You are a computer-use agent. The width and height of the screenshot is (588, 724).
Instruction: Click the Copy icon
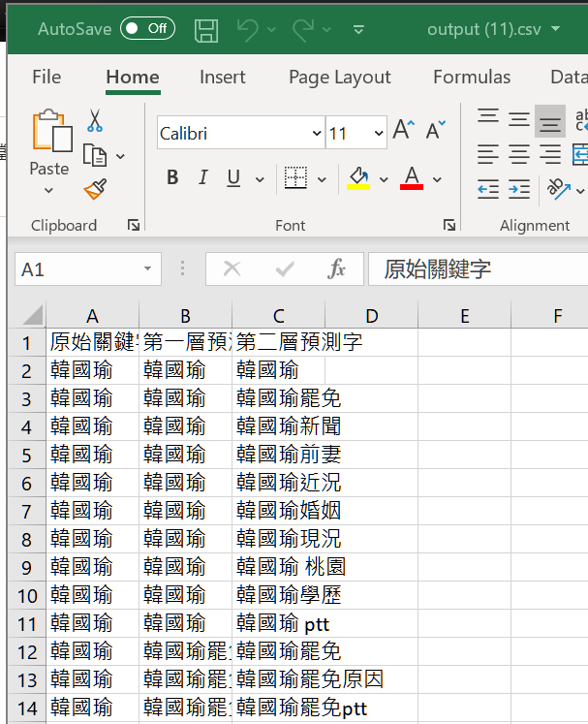tap(95, 155)
